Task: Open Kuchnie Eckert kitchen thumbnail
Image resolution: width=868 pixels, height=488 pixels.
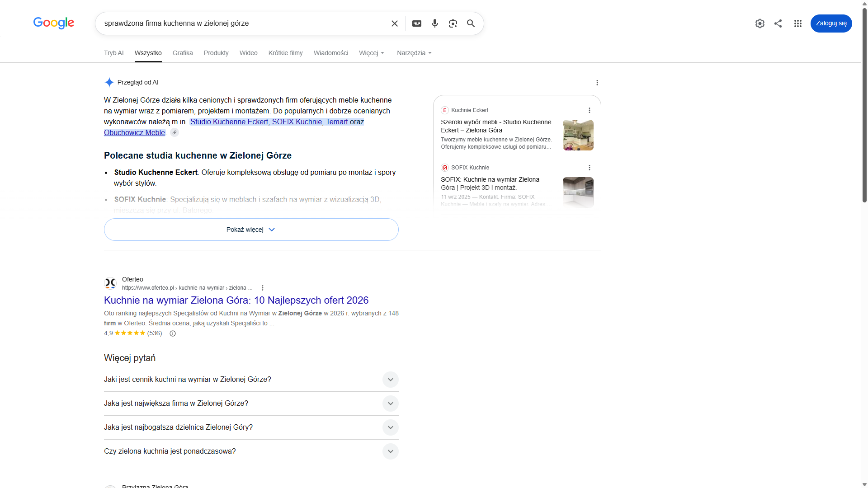Action: click(x=578, y=135)
